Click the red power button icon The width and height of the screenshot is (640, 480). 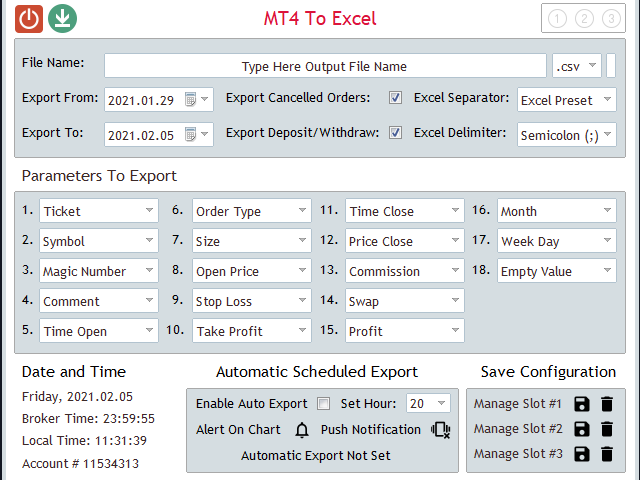point(29,19)
